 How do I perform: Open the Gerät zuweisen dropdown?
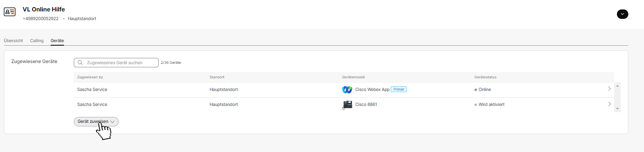(96, 122)
